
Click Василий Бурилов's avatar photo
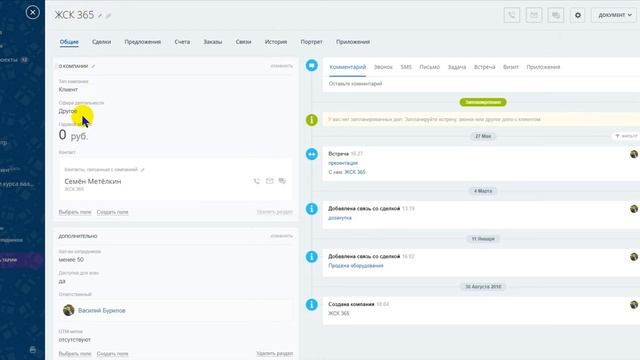(x=69, y=310)
